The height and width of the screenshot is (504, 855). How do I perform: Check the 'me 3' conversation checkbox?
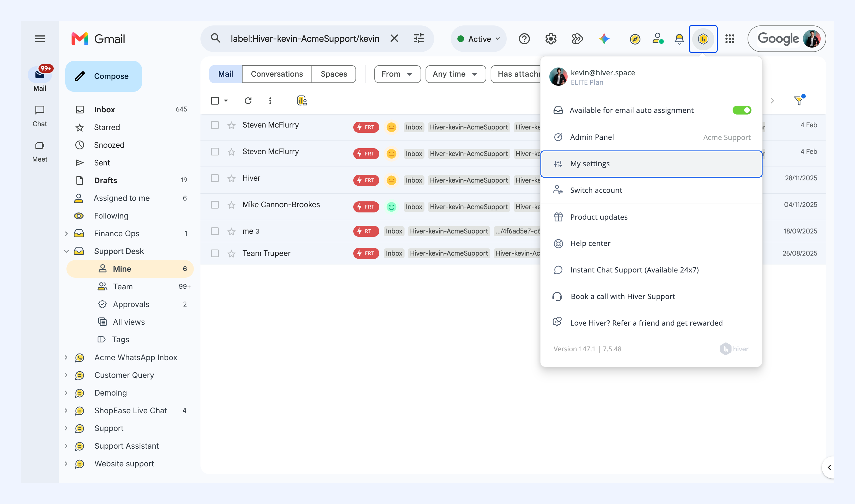(x=215, y=231)
